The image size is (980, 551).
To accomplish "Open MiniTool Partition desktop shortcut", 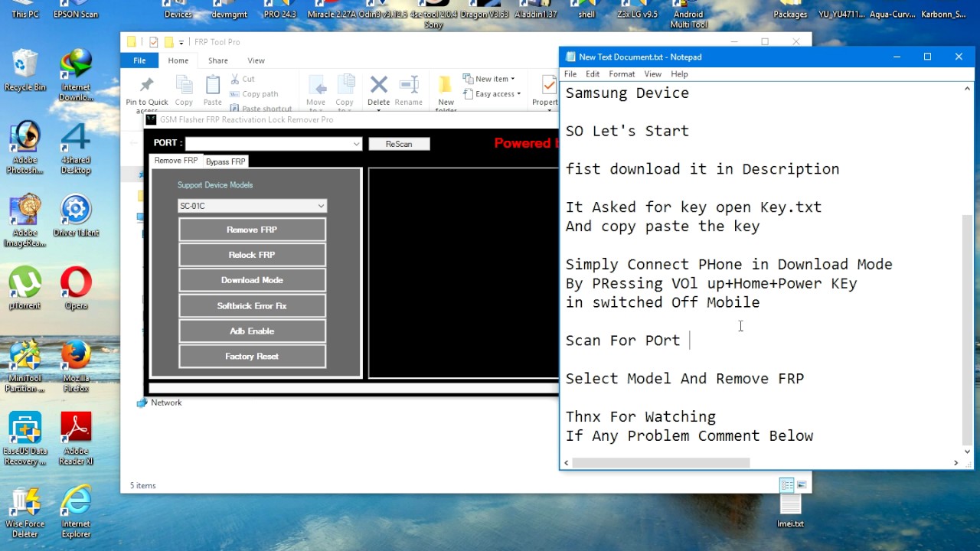I will [24, 367].
